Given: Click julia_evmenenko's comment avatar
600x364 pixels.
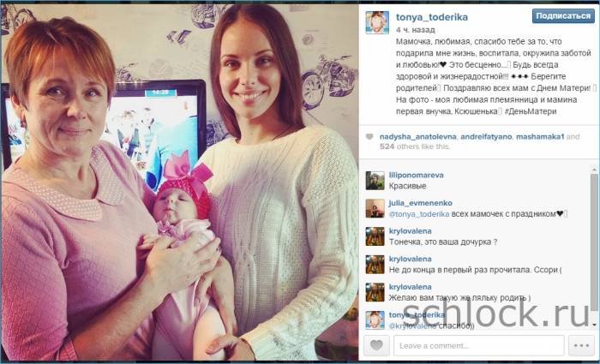Looking at the screenshot, I should pos(375,208).
